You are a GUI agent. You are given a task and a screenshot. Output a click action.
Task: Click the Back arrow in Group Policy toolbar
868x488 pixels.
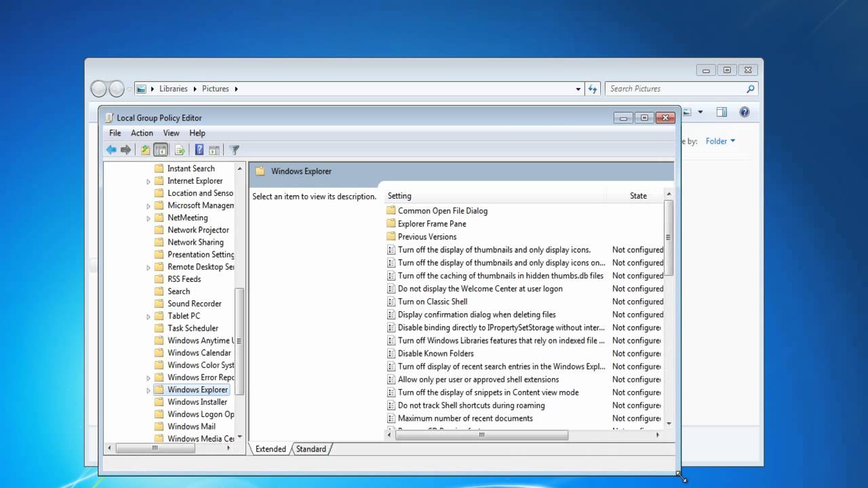111,150
